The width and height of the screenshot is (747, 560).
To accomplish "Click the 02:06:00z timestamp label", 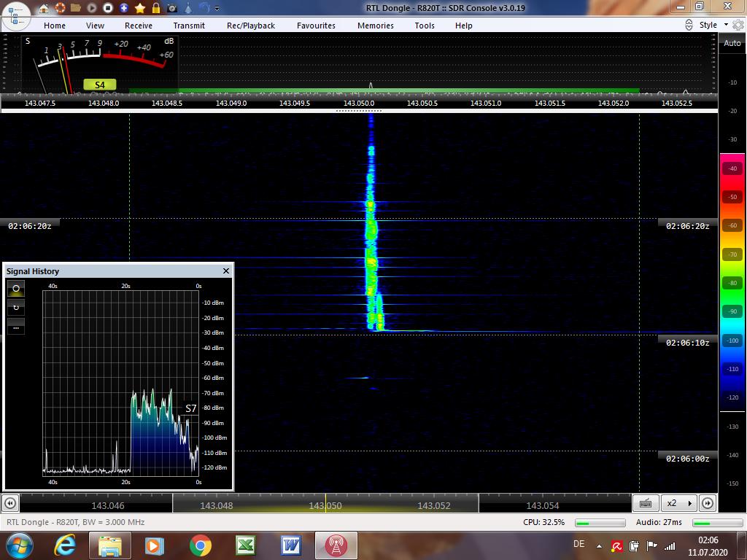I will [687, 459].
